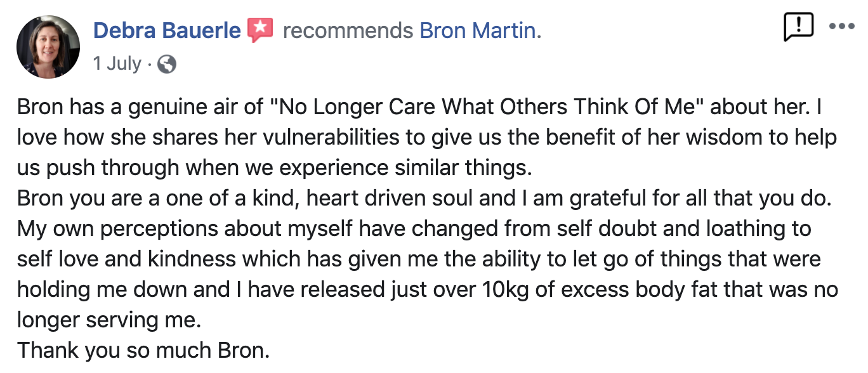Click the globe public audience icon

tap(166, 64)
